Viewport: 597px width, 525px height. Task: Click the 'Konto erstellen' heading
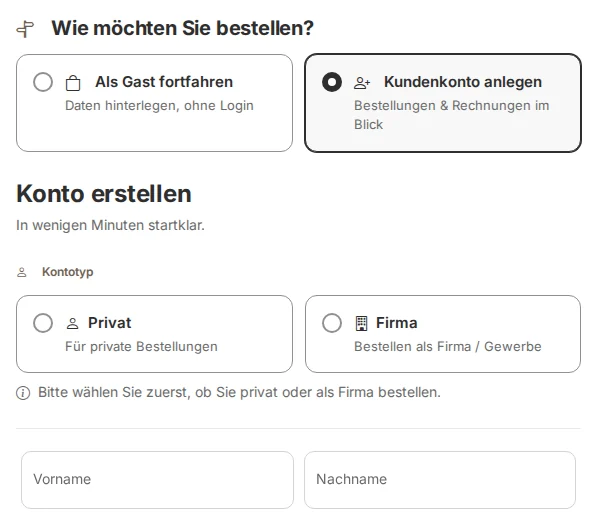104,194
